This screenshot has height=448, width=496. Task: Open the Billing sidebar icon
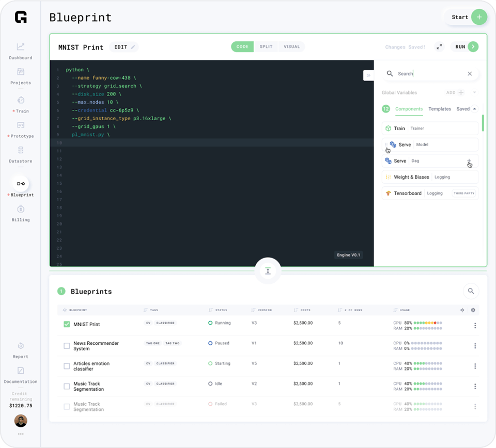coord(21,209)
